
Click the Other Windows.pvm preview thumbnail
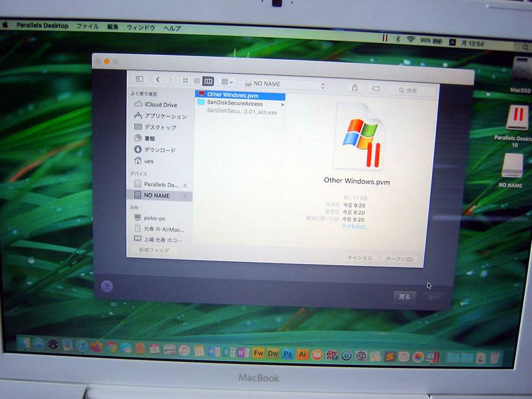pyautogui.click(x=359, y=137)
